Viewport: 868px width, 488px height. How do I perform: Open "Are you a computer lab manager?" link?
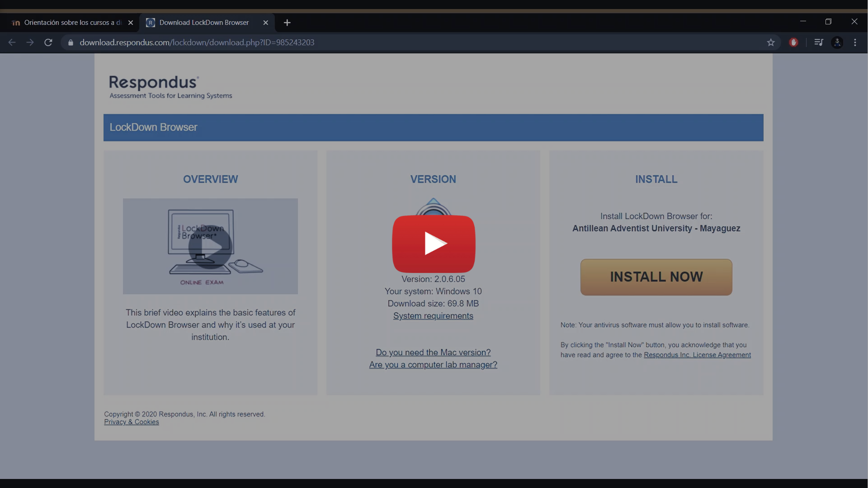point(433,365)
